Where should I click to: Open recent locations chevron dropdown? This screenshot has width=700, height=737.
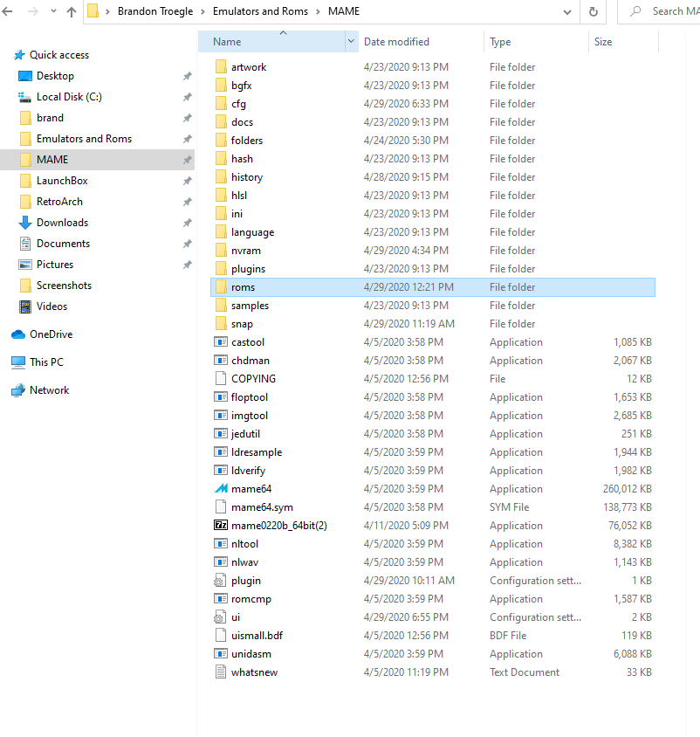[53, 11]
